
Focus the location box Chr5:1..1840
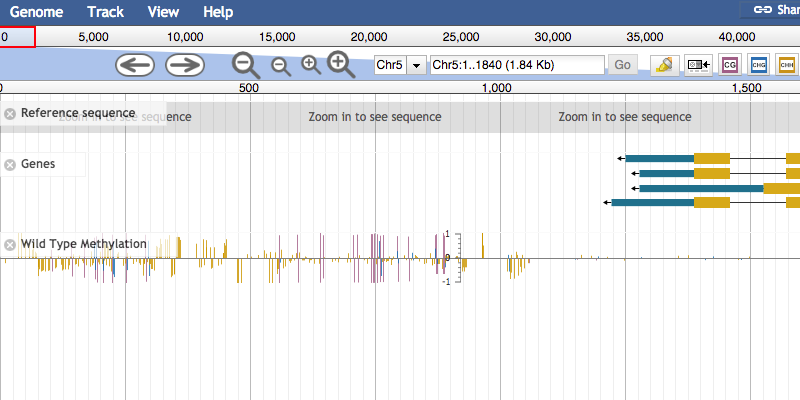coord(517,65)
